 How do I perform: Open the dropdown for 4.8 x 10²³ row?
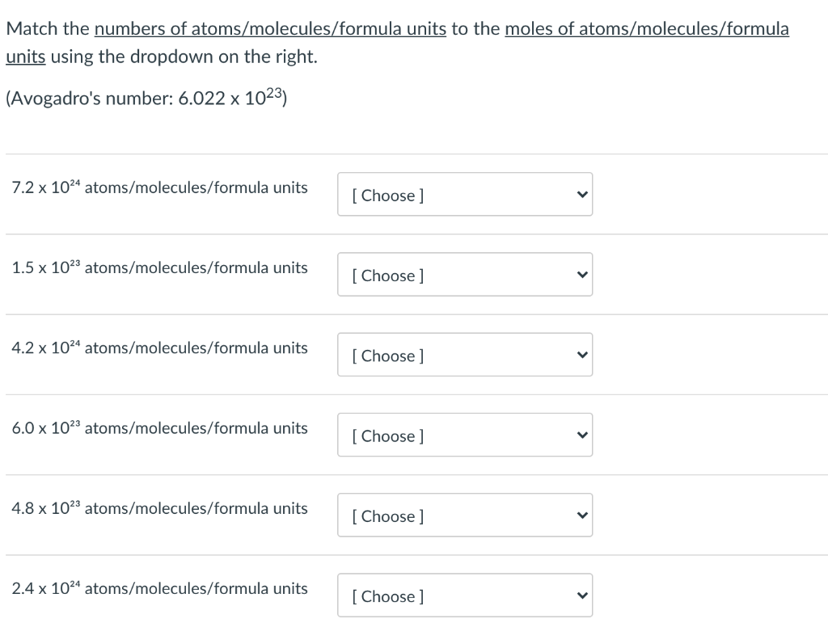(465, 515)
